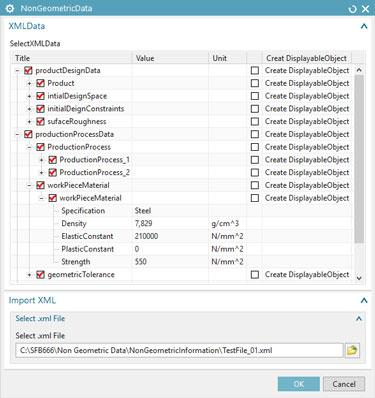Toggle the ProductionProcess_1 red checkbox

52,160
